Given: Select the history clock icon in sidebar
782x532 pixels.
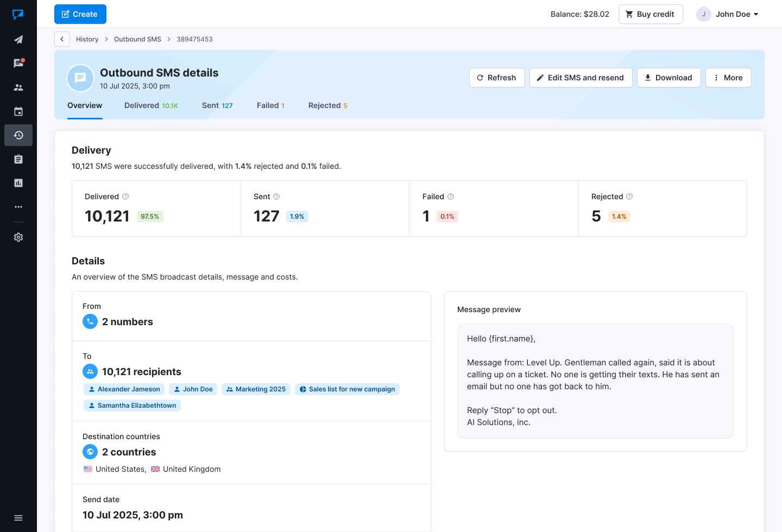Looking at the screenshot, I should click(x=18, y=135).
